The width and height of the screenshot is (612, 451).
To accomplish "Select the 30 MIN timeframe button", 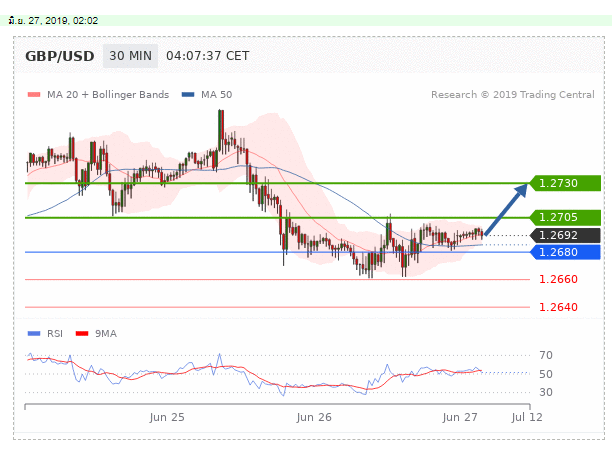I will point(130,56).
